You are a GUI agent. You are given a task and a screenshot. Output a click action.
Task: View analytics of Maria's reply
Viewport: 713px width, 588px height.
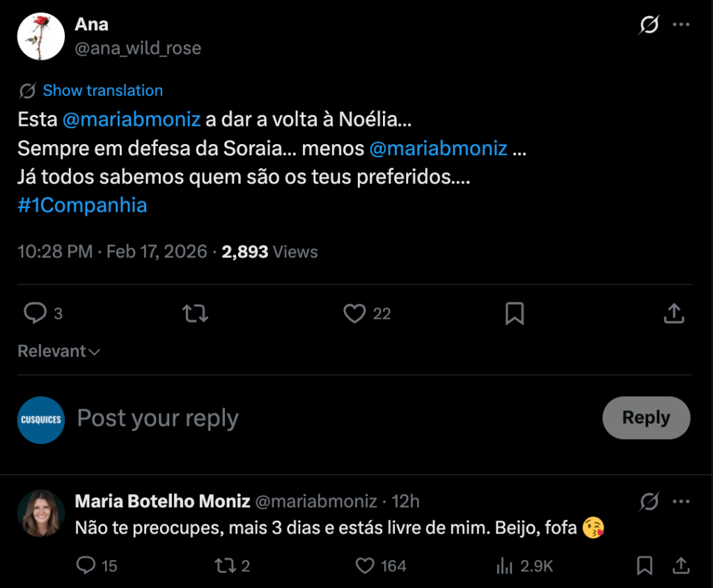pos(505,566)
